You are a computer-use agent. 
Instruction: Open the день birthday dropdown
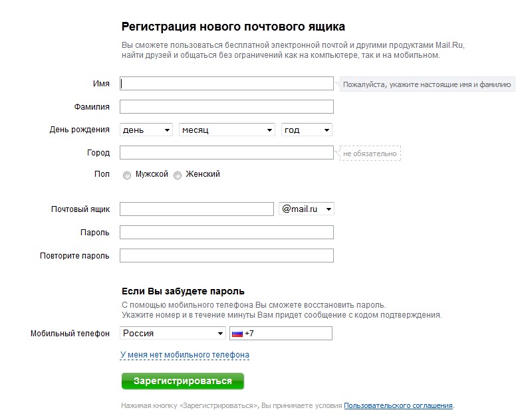click(146, 130)
